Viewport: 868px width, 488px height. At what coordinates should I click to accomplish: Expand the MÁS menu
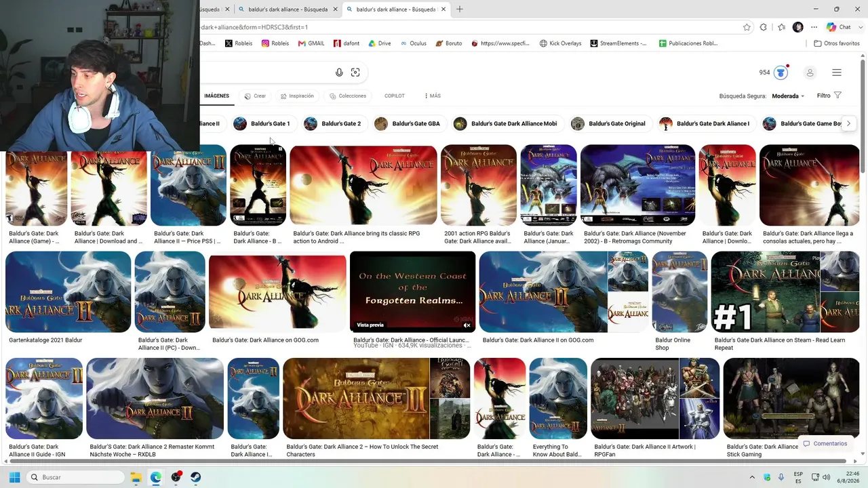[x=432, y=96]
